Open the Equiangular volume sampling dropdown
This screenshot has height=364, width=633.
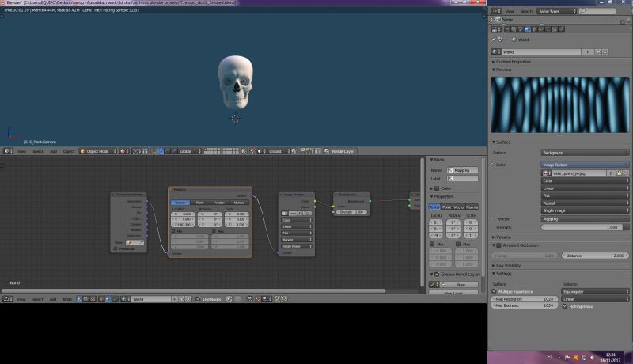click(595, 291)
